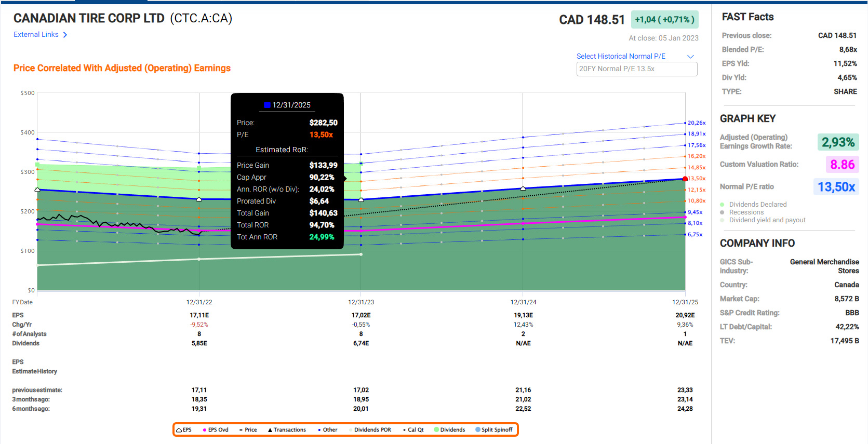Screen dimensions: 868x444
Task: Toggle Dividends POR legend series
Action: pos(372,430)
